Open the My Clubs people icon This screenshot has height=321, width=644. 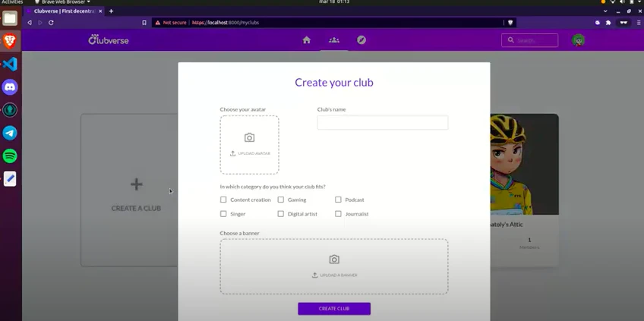click(x=334, y=39)
